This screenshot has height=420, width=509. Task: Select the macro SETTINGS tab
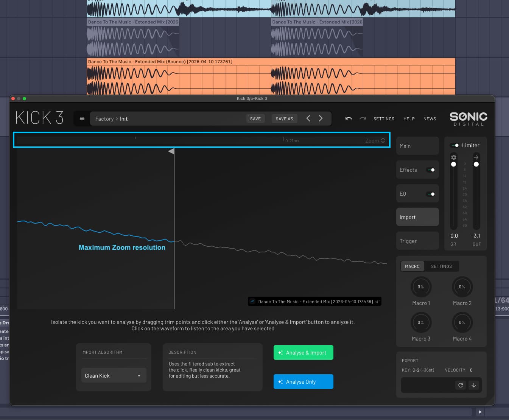click(441, 266)
